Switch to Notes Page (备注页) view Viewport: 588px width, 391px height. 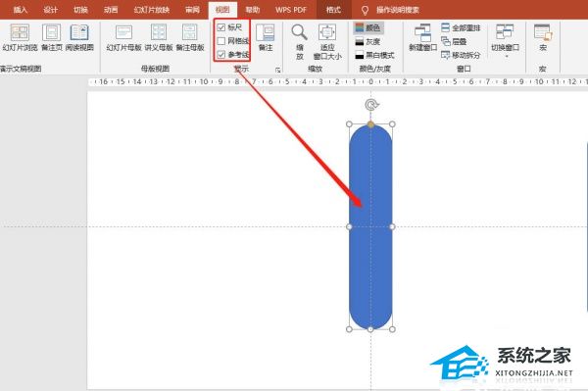(x=51, y=37)
